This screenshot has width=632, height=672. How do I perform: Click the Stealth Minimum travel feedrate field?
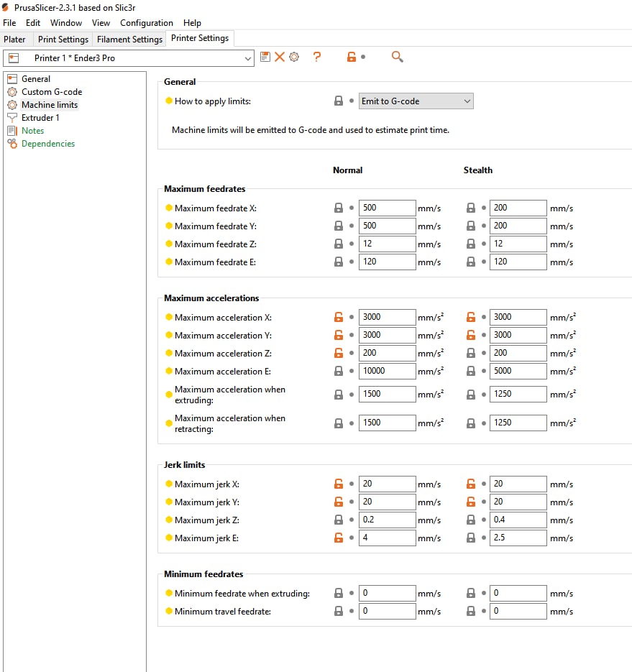point(518,611)
